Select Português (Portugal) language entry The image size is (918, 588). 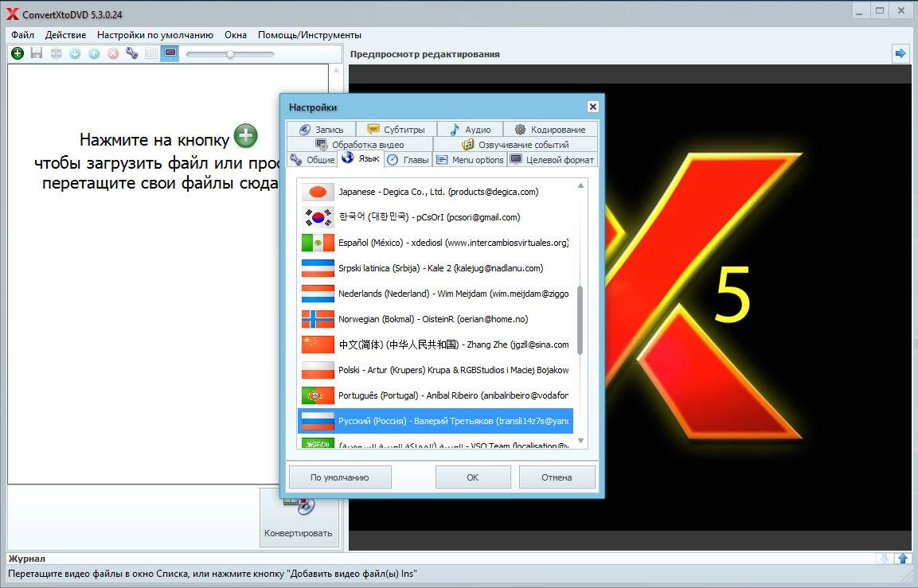coord(436,395)
